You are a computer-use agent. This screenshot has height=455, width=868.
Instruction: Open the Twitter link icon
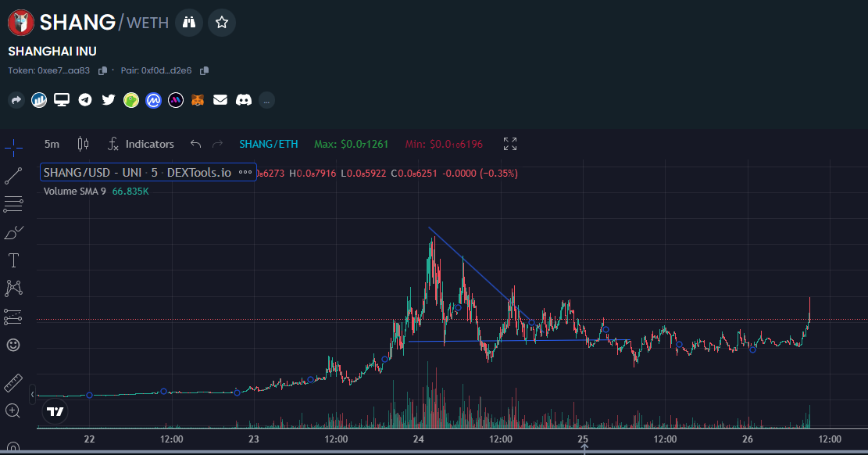[108, 100]
